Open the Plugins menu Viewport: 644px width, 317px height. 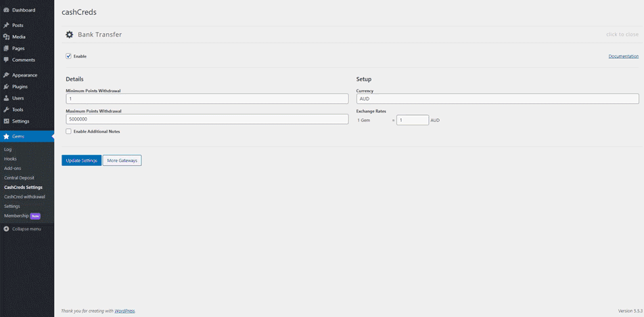[x=27, y=87]
